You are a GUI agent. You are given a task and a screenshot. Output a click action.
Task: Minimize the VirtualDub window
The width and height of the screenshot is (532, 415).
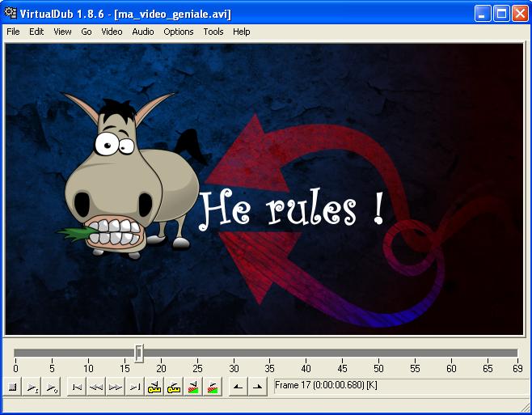pos(482,14)
